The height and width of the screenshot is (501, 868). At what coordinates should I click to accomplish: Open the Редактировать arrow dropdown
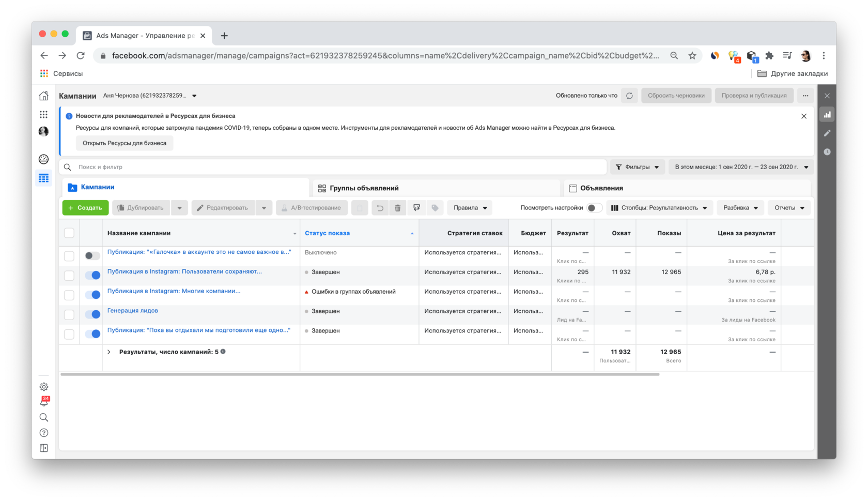pos(263,208)
